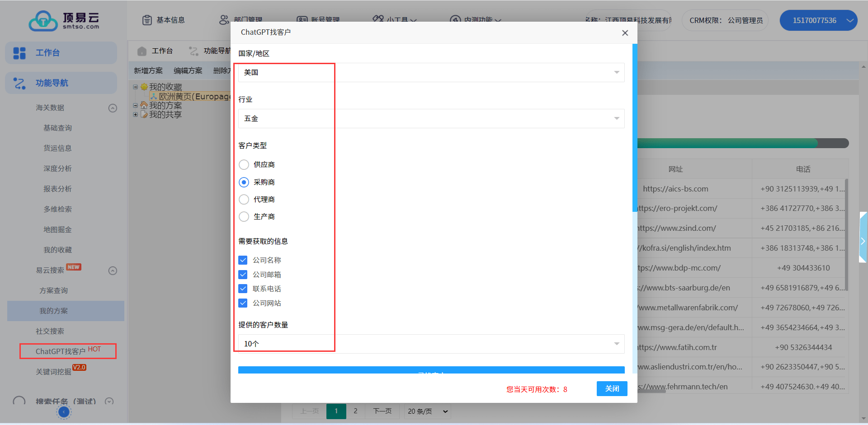Open the 国家/地区 dropdown showing 美国
This screenshot has height=425, width=868.
coord(431,72)
